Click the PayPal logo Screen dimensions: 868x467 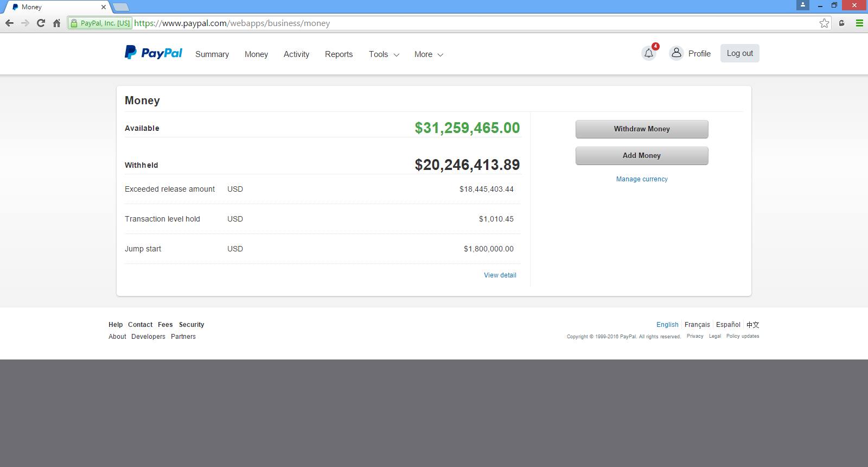click(x=154, y=53)
